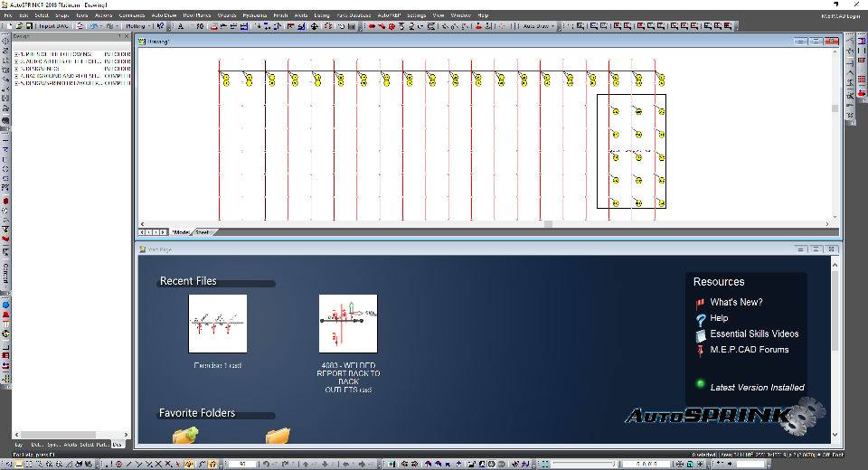Click the first tab scroll arrow in Drawing1
The image size is (868, 470).
click(142, 232)
